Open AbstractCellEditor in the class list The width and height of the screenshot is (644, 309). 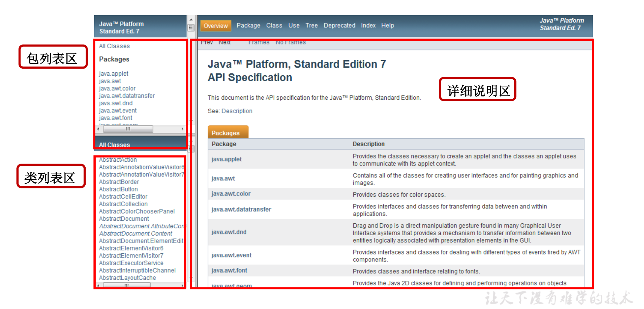click(123, 197)
